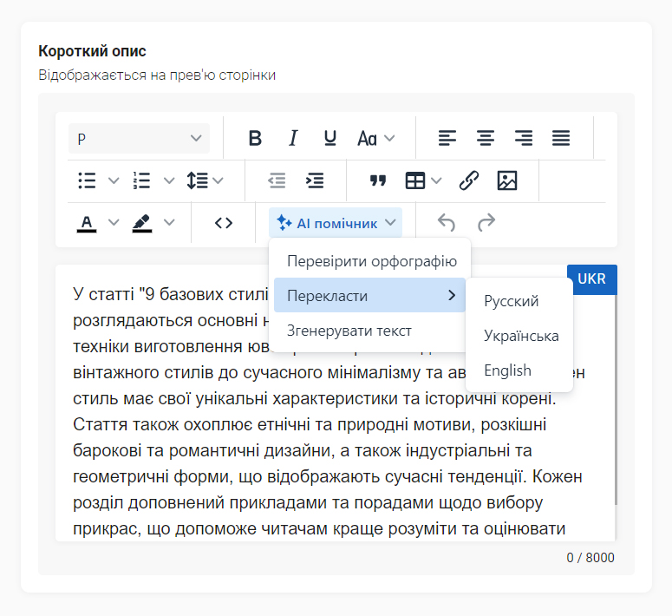Undo the last action

click(x=447, y=223)
